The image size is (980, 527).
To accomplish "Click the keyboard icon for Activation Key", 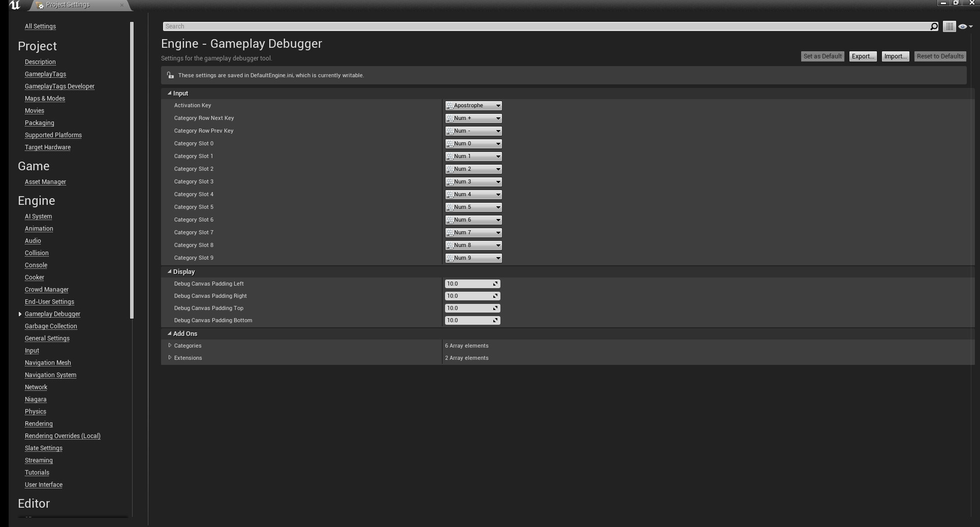I will pos(450,106).
